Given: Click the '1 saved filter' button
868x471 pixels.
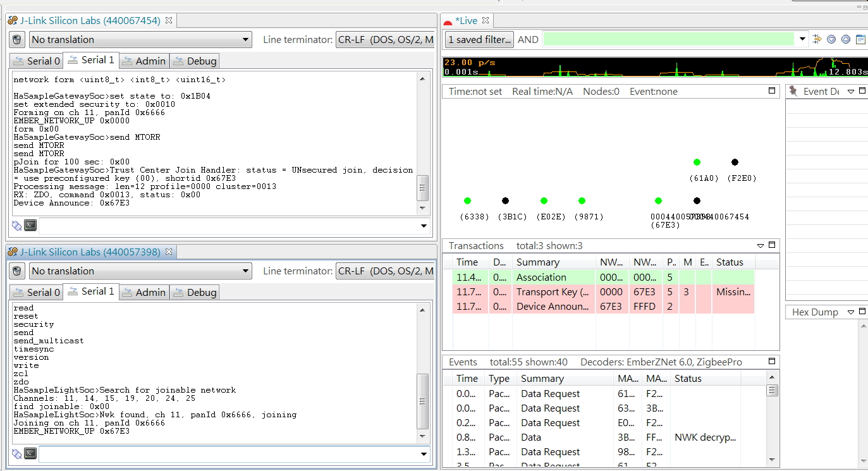Looking at the screenshot, I should pos(479,39).
